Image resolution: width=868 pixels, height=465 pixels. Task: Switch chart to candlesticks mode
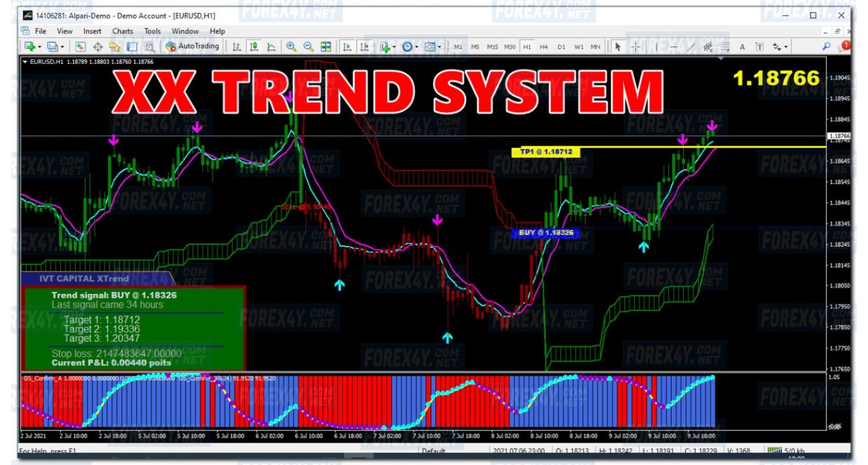tap(254, 46)
